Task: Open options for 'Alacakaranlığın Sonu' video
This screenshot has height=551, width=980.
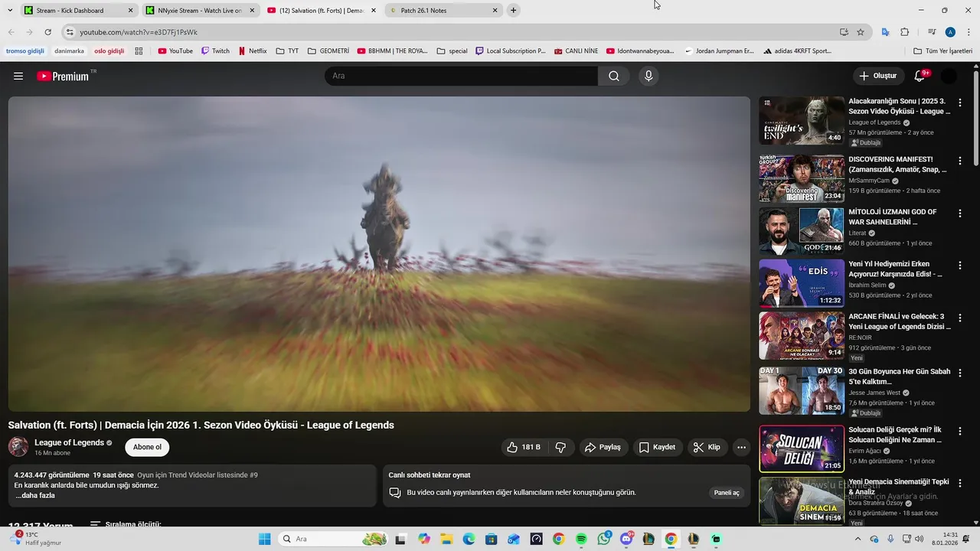Action: (960, 103)
